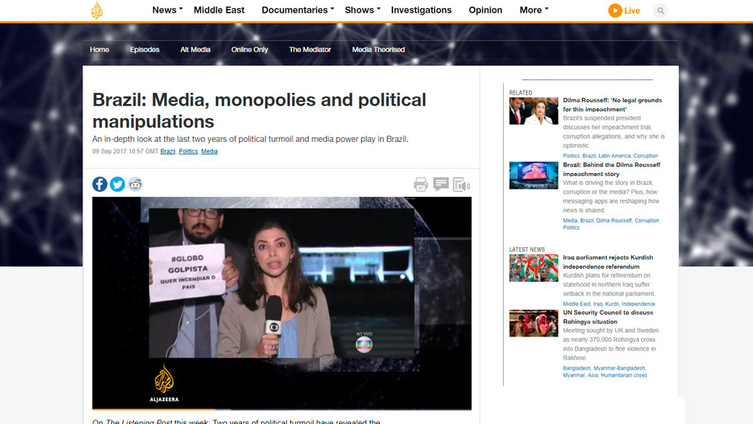
Task: Click the Latin America tag link
Action: [615, 156]
